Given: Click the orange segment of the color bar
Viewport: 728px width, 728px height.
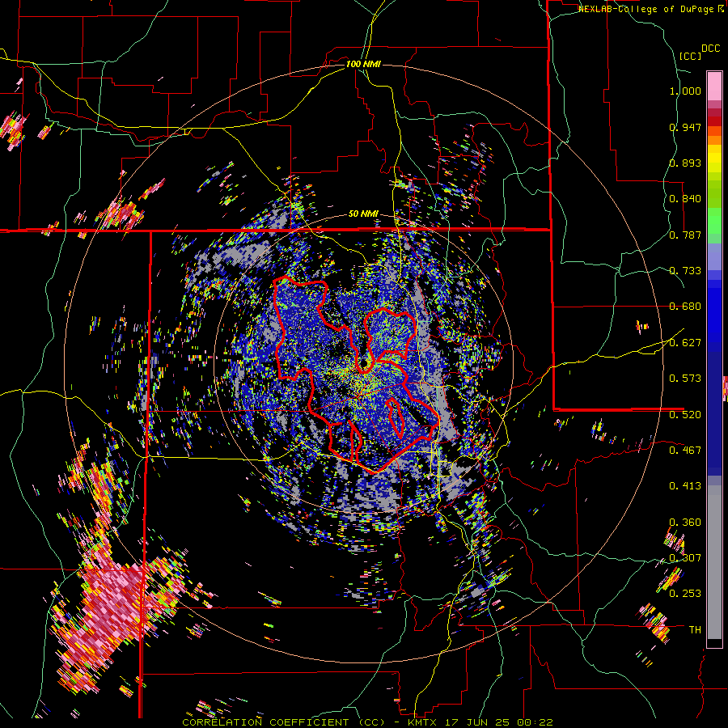Looking at the screenshot, I should [714, 139].
